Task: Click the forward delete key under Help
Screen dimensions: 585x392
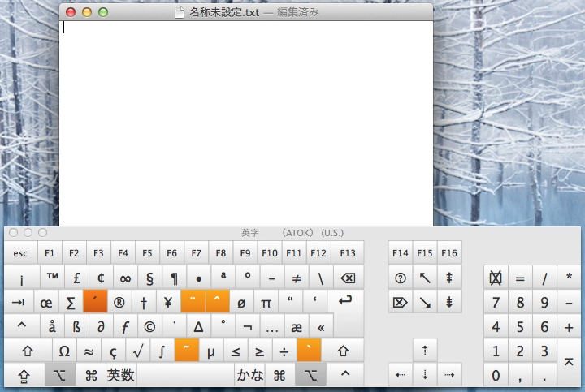Action: [401, 302]
